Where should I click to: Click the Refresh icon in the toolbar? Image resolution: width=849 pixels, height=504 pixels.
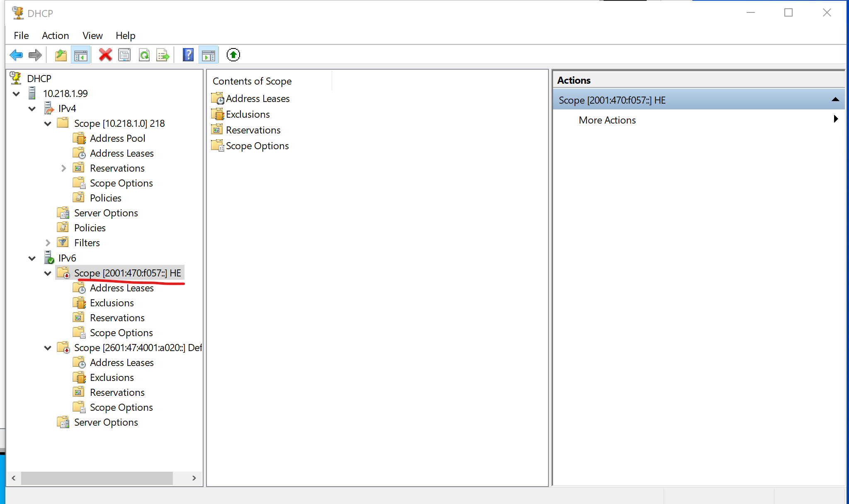pos(144,54)
